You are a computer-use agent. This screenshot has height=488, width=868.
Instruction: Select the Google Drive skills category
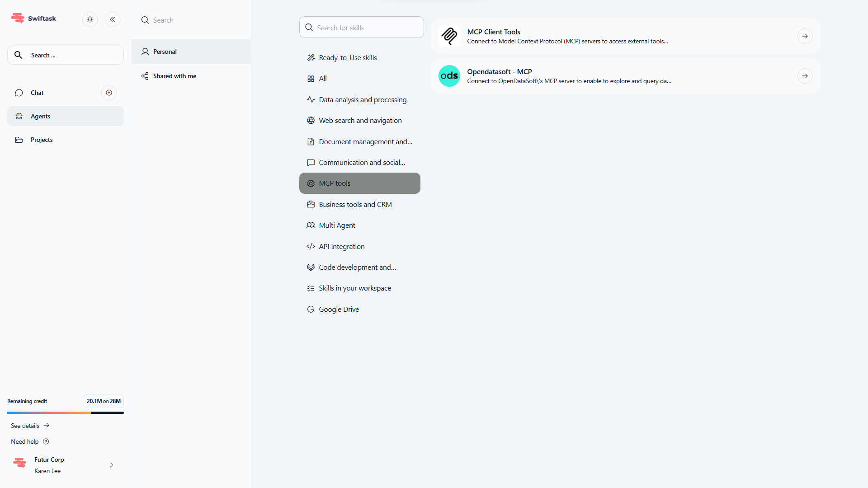(339, 309)
